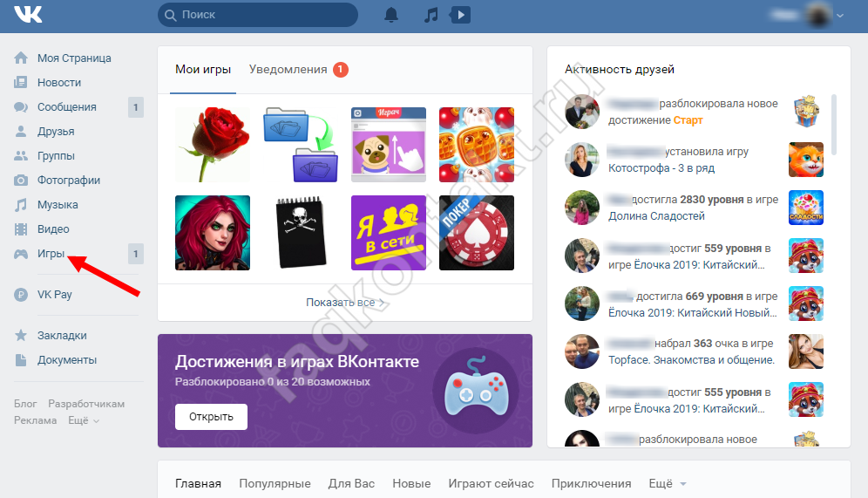Click the film icon beside Видео
The image size is (868, 498).
tap(21, 229)
